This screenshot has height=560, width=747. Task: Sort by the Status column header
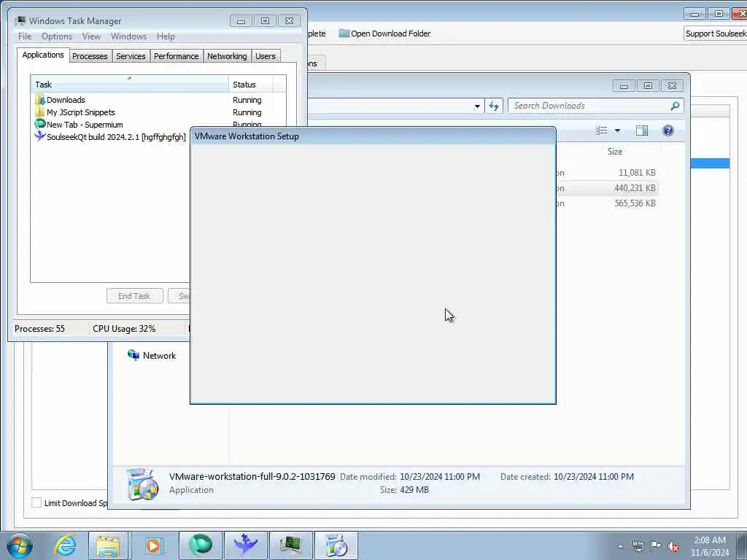tap(251, 85)
